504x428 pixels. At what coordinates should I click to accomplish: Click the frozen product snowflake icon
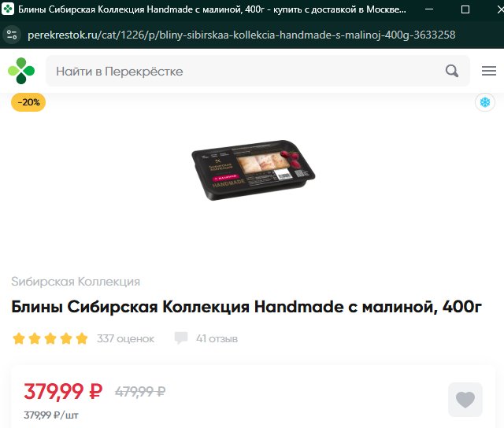pos(485,102)
